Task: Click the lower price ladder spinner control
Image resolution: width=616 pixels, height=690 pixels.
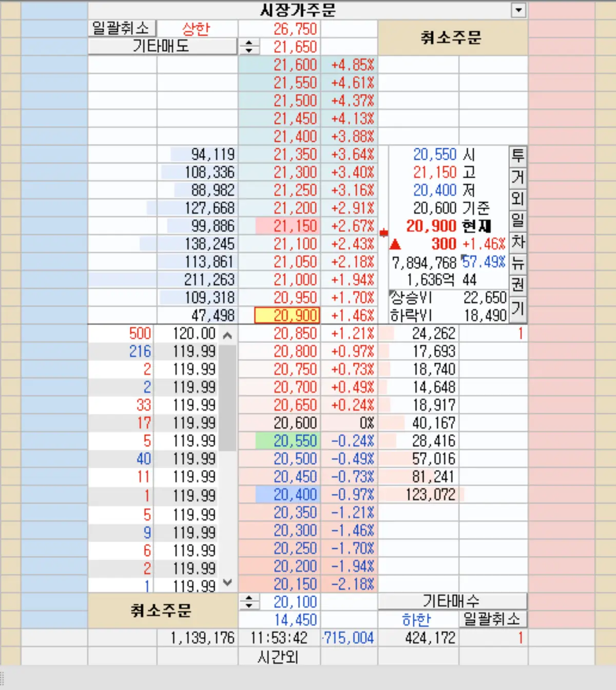Action: tap(249, 601)
